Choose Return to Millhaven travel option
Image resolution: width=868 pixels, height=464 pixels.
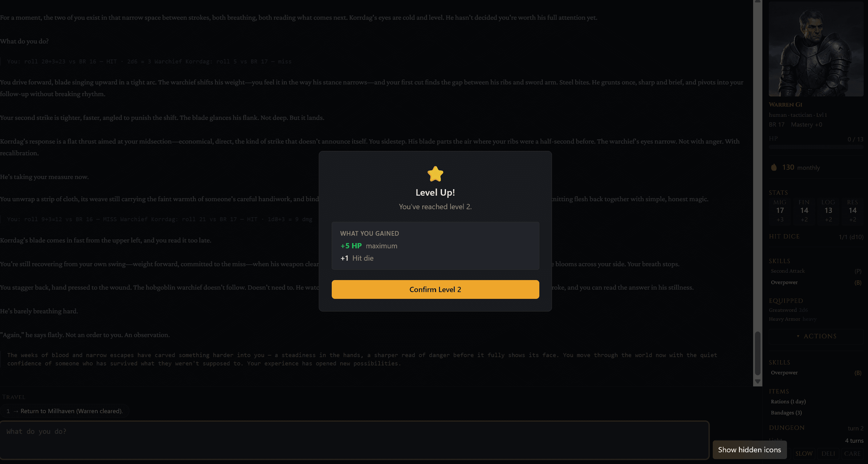(65, 411)
